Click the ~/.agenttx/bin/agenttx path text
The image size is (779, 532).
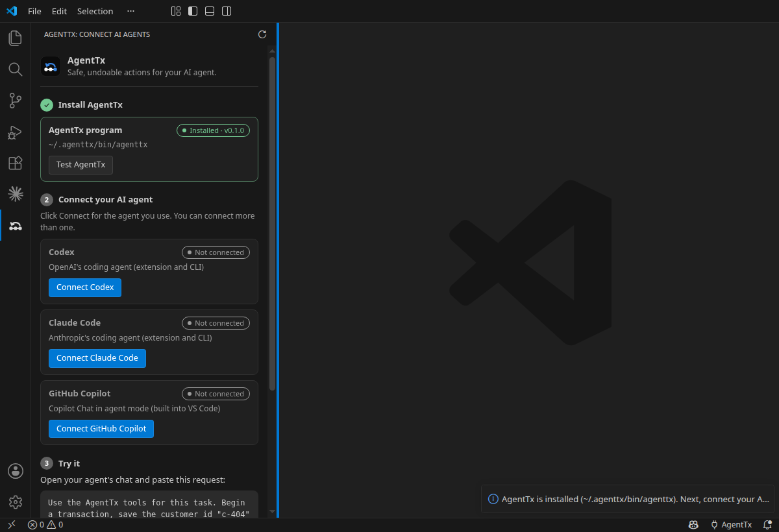point(98,145)
